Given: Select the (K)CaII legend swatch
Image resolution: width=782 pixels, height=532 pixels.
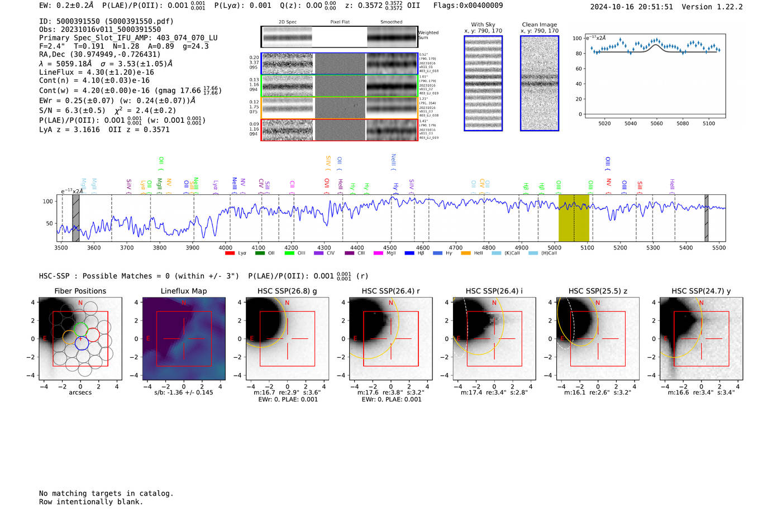Looking at the screenshot, I should 497,253.
